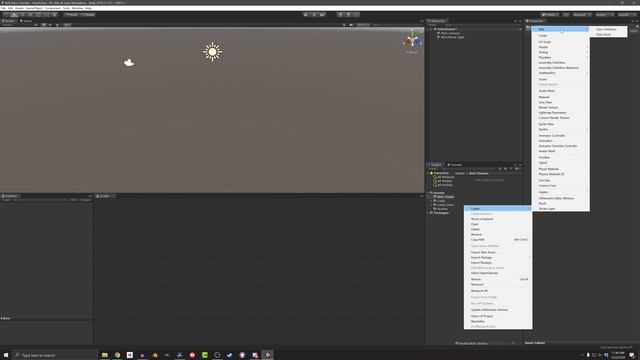
Task: Choose Import New Asset
Action: click(x=498, y=252)
